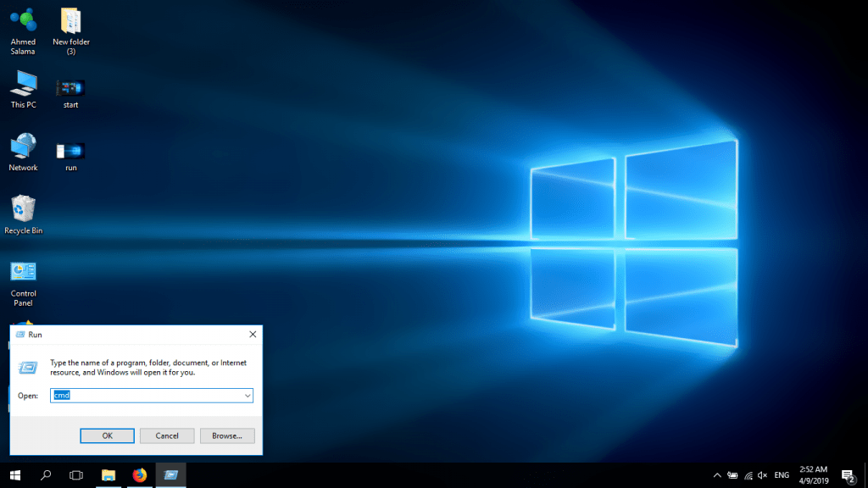Open the Windows Start menu
This screenshot has height=488, width=868.
[15, 475]
